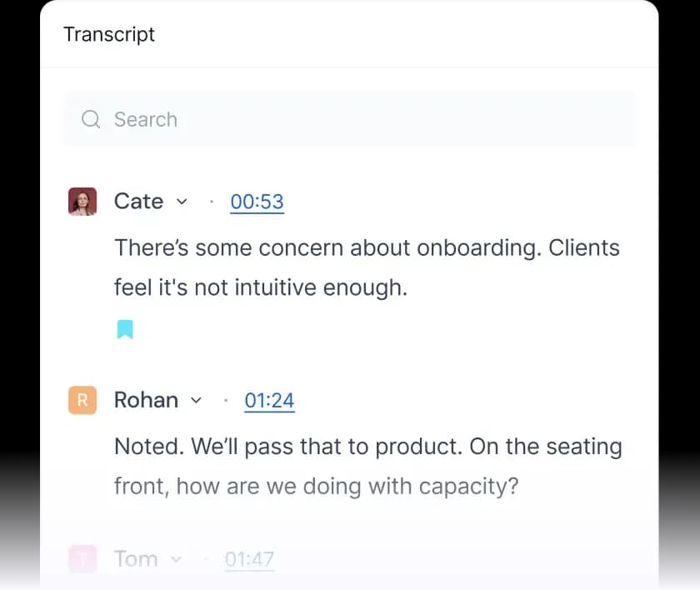Click Tom's pink T avatar
Screen dimensions: 700x590
(82, 559)
